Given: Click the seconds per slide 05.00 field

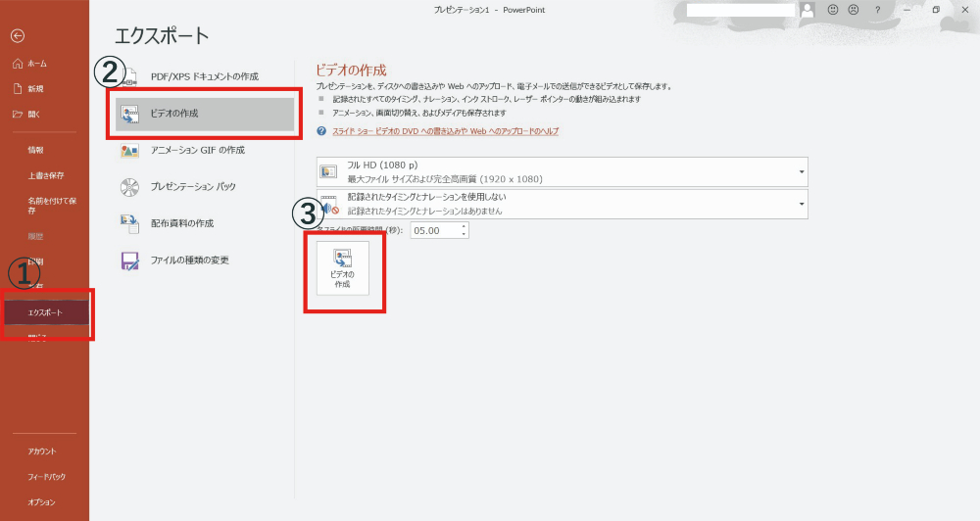Looking at the screenshot, I should (434, 230).
